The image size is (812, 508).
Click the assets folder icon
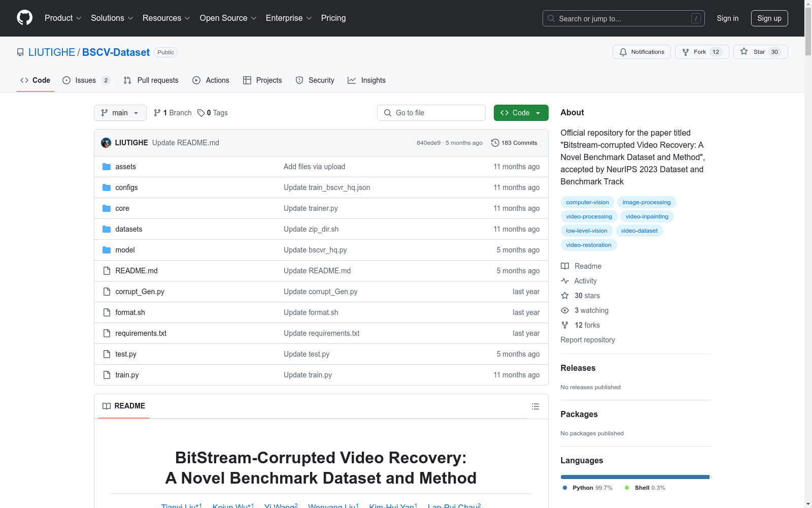click(x=107, y=167)
